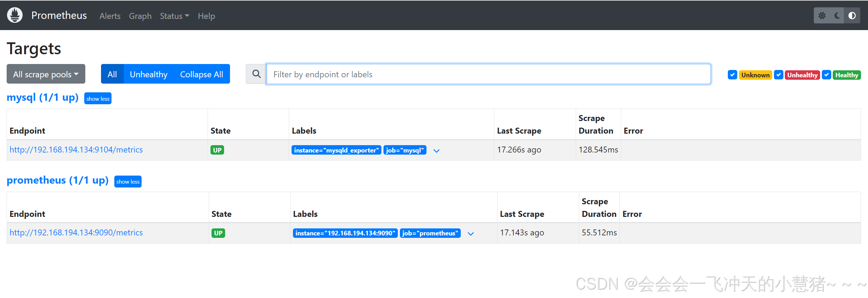Toggle the Healthy state checkbox

tap(826, 75)
